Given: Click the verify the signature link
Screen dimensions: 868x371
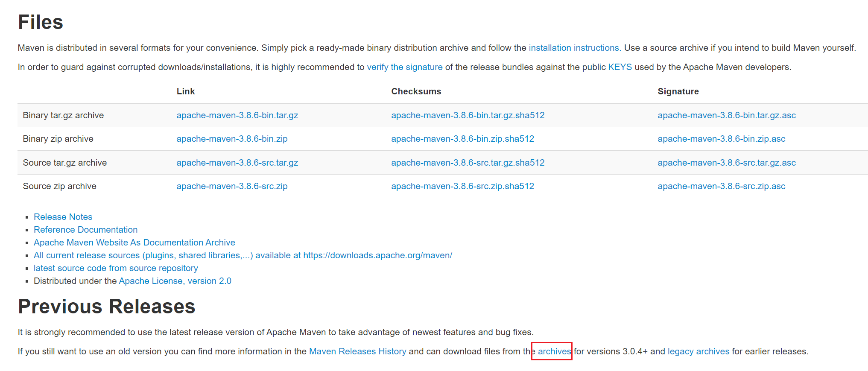Looking at the screenshot, I should coord(405,67).
